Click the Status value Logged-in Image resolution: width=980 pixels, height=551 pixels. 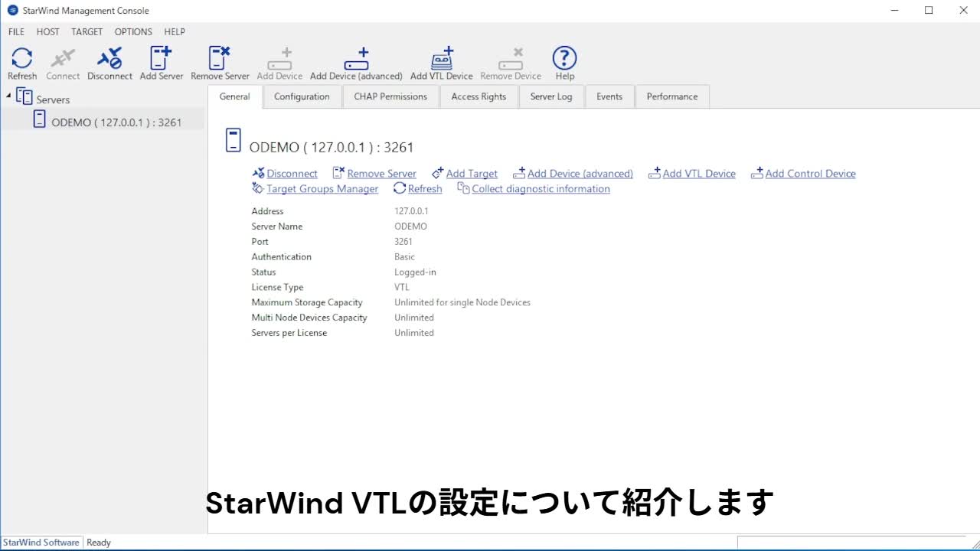(x=415, y=272)
